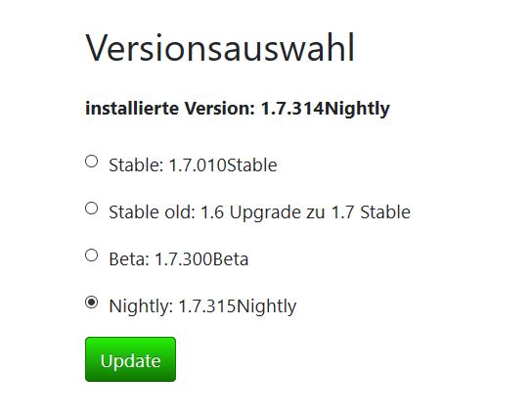The width and height of the screenshot is (532, 420).
Task: Click the "Nightly: 1.7.315Nightly" option label
Action: (202, 306)
